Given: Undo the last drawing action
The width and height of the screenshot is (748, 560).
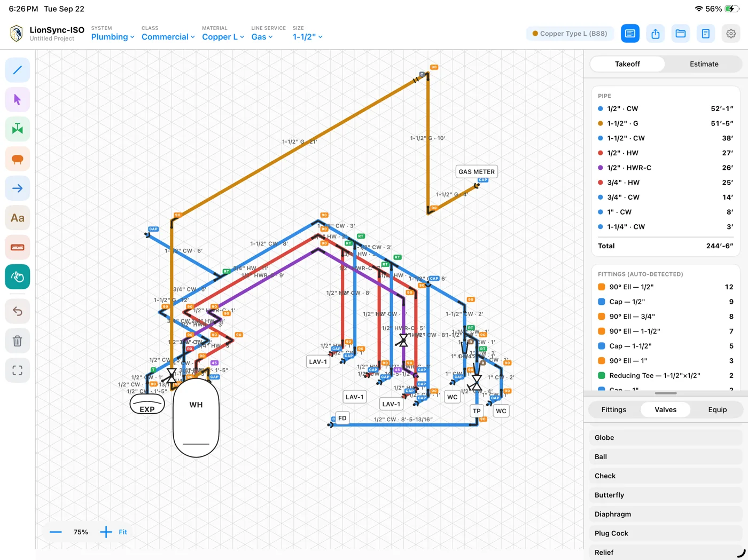Looking at the screenshot, I should pyautogui.click(x=17, y=311).
